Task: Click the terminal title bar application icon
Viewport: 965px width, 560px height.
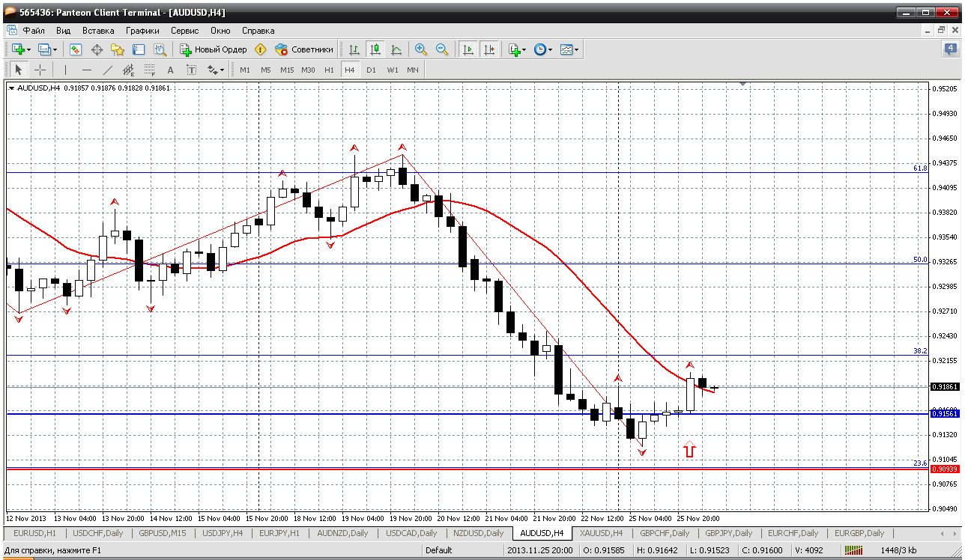Action: coord(10,12)
